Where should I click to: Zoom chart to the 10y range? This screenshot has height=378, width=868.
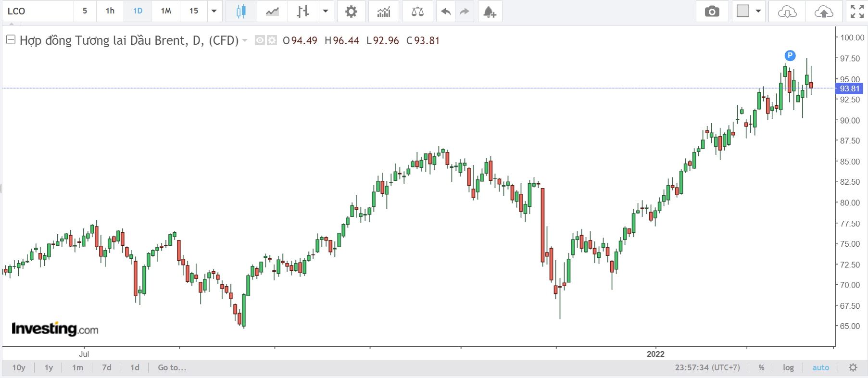click(x=19, y=367)
